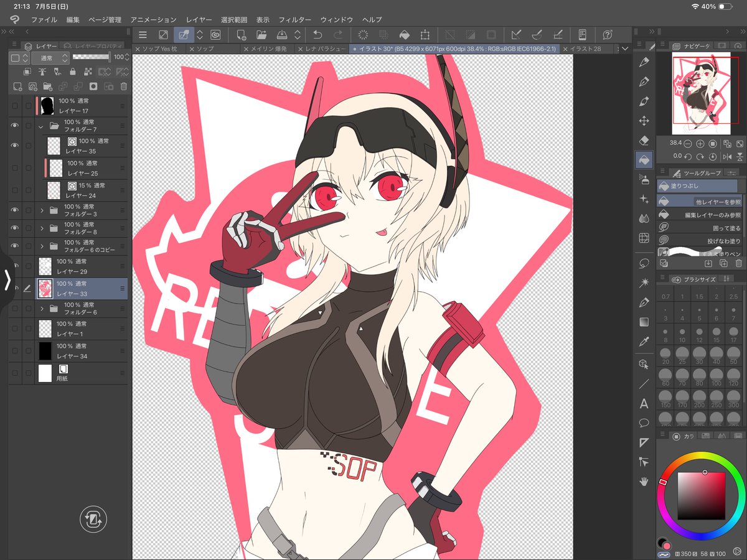Click Undo in the command bar
The height and width of the screenshot is (560, 747).
[317, 35]
